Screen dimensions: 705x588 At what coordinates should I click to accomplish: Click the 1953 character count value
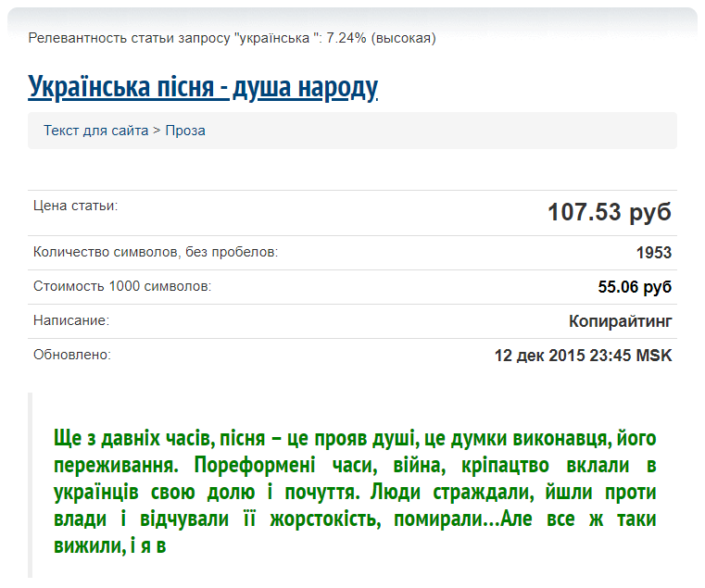653,253
